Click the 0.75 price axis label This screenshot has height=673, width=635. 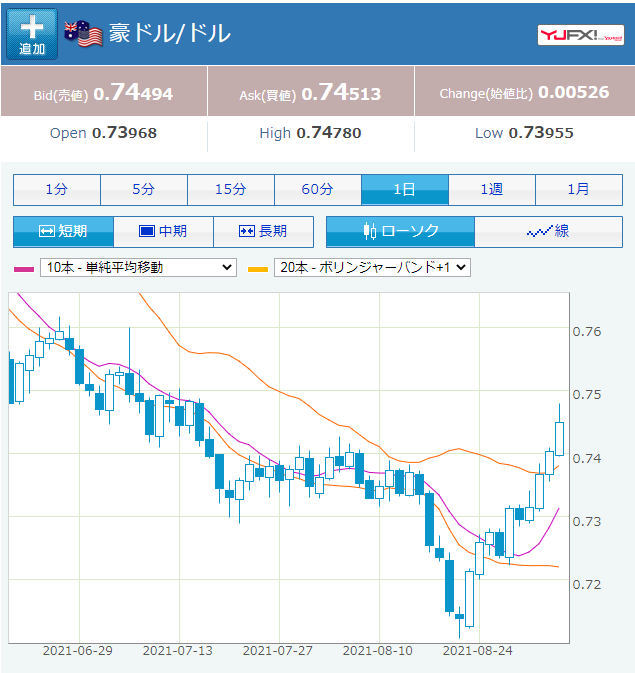tap(587, 395)
